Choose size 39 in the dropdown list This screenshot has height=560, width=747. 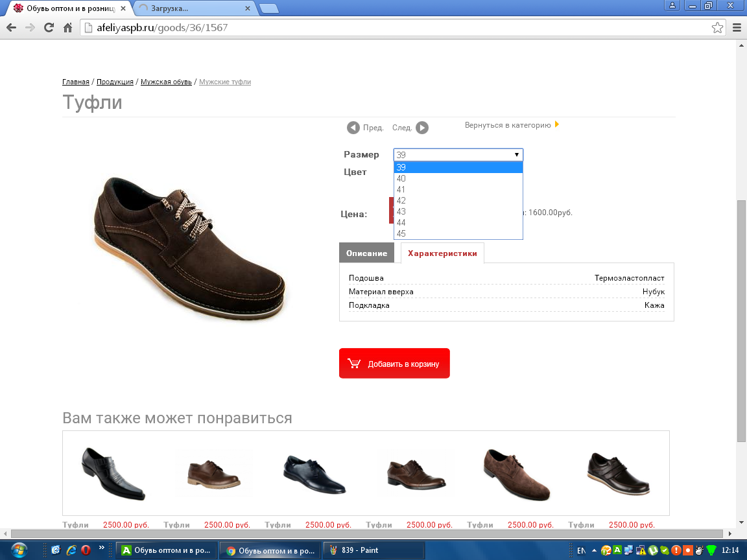click(x=458, y=167)
